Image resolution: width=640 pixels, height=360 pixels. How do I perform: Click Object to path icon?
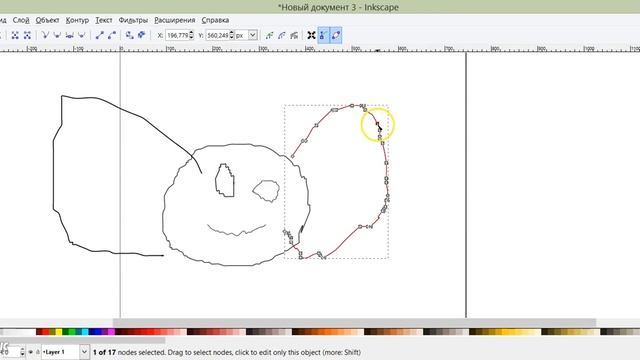click(130, 36)
